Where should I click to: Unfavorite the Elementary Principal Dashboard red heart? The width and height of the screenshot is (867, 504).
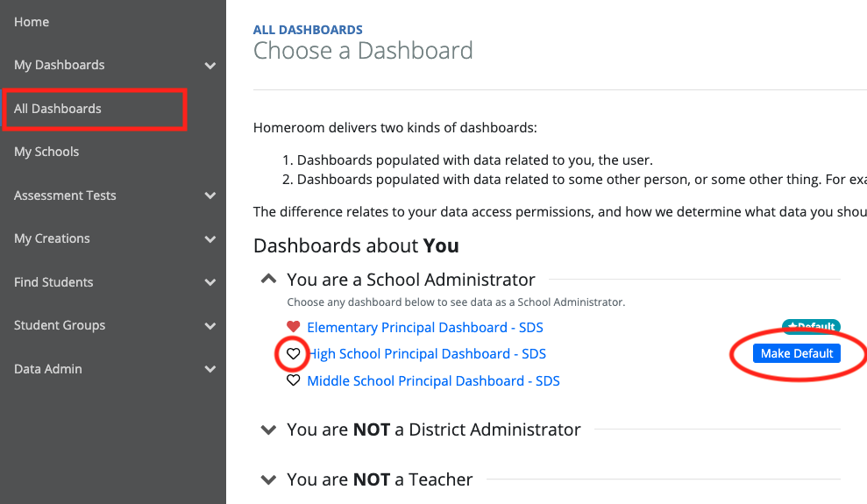294,328
